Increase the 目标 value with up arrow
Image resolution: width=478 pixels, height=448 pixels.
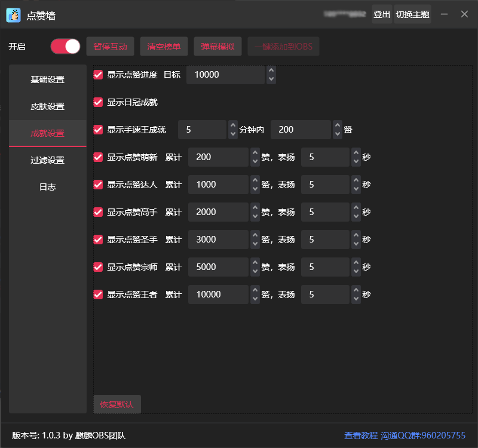point(271,71)
